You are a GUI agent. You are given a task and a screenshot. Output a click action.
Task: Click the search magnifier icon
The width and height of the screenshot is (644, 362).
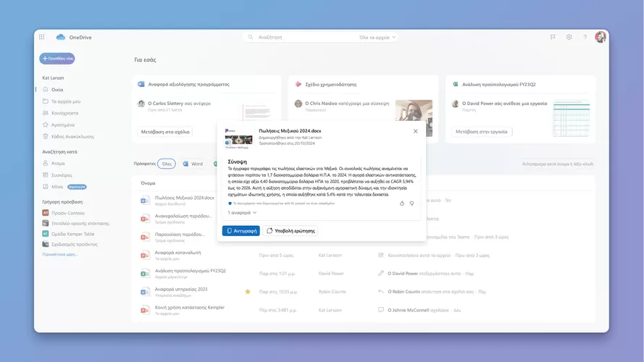coord(251,37)
